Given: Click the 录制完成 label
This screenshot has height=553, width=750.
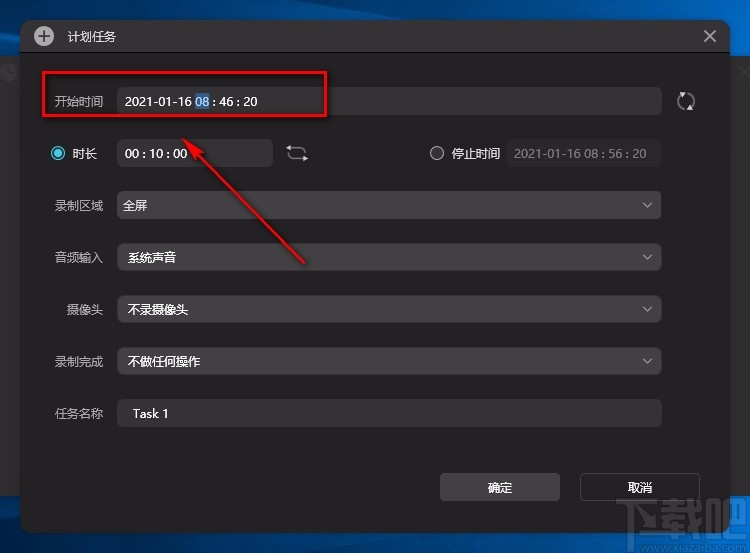Looking at the screenshot, I should click(79, 362).
